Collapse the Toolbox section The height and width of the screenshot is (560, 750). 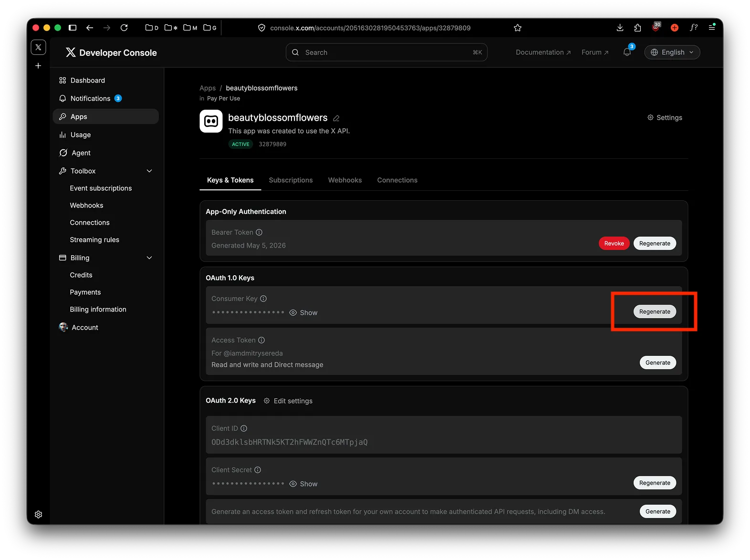tap(149, 171)
